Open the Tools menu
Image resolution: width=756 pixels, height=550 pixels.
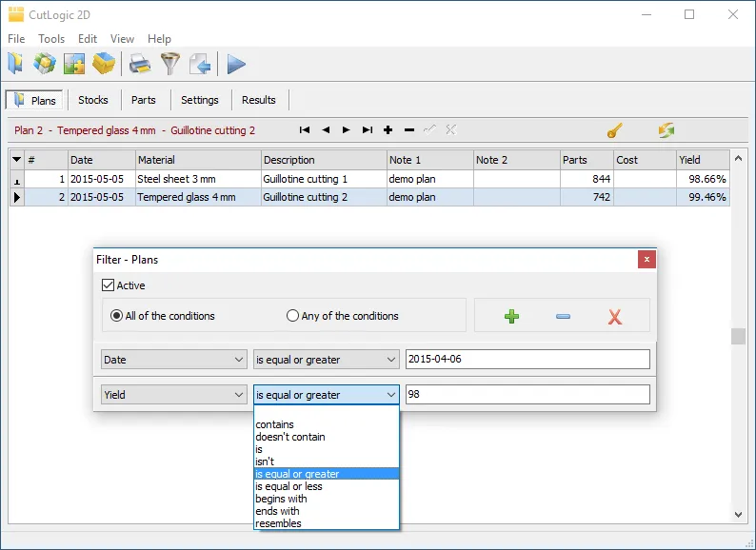(51, 39)
